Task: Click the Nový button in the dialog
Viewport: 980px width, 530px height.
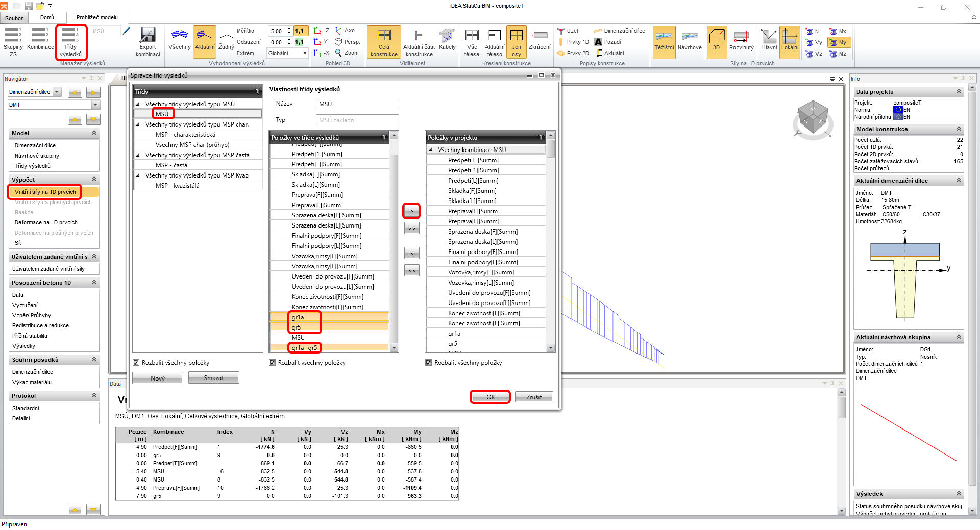Action: coord(158,378)
